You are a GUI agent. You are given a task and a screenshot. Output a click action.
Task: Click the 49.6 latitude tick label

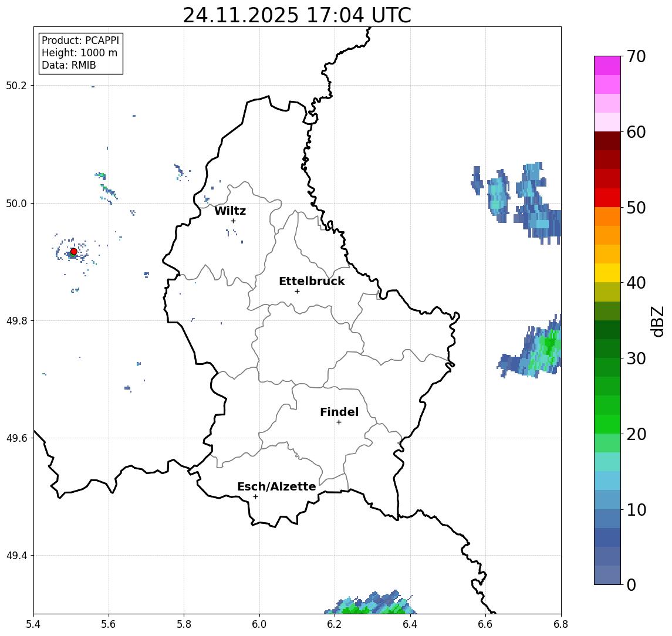(x=16, y=438)
